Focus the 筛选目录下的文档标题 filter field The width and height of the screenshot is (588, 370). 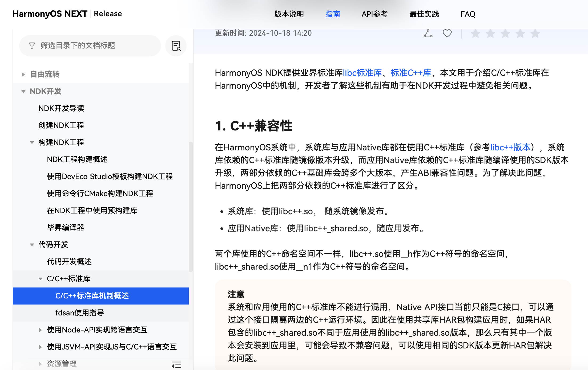90,46
